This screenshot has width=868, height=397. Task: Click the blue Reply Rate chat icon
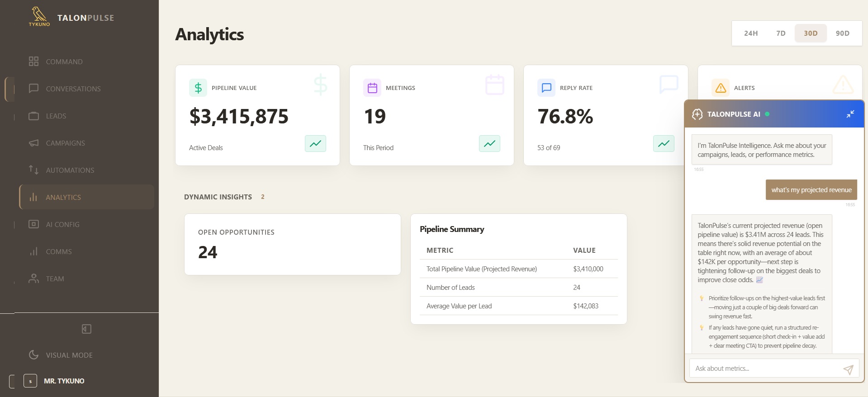coord(546,88)
